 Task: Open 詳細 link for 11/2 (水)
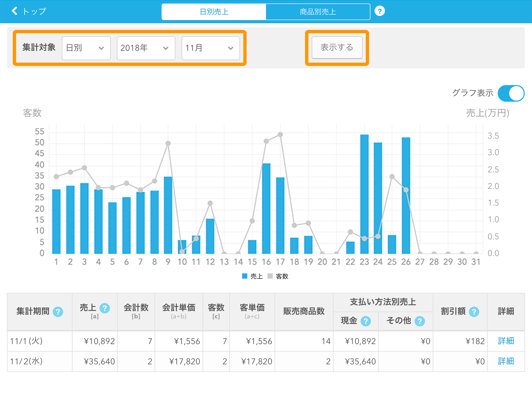pyautogui.click(x=506, y=361)
